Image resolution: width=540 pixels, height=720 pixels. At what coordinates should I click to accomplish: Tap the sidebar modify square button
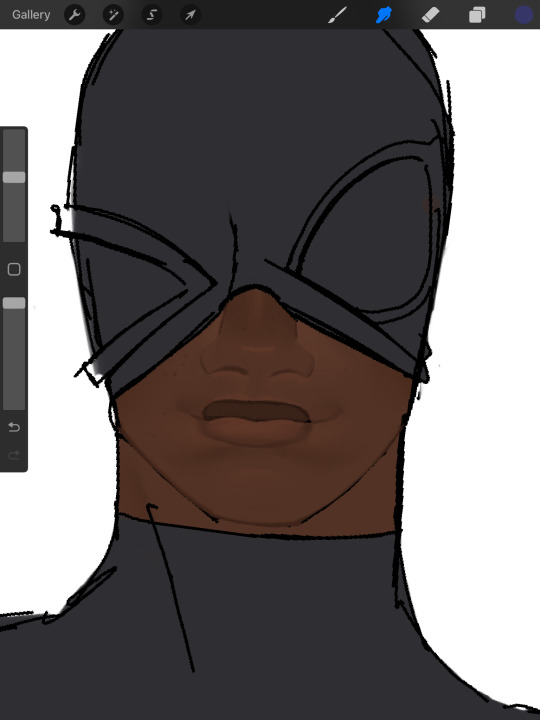[14, 269]
